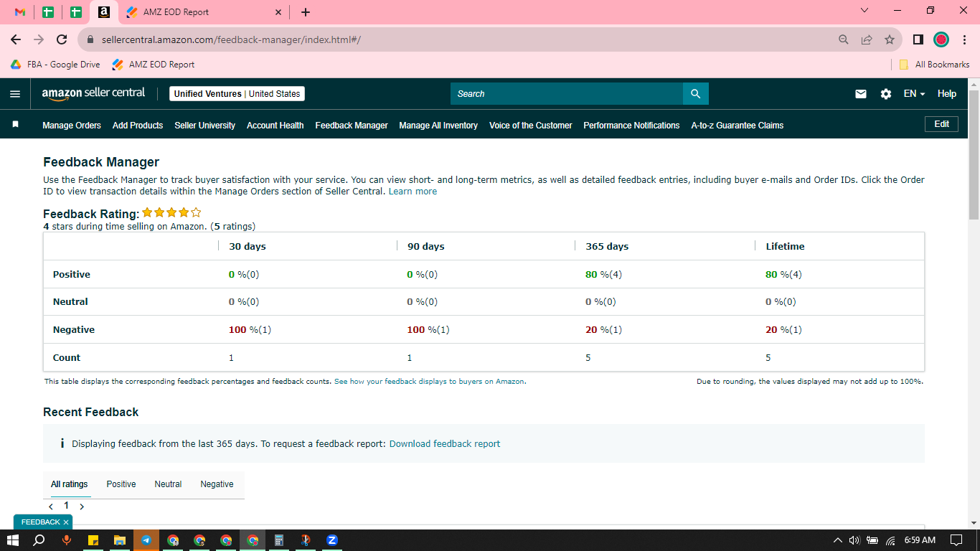
Task: Open Windows taskbar search
Action: [39, 540]
